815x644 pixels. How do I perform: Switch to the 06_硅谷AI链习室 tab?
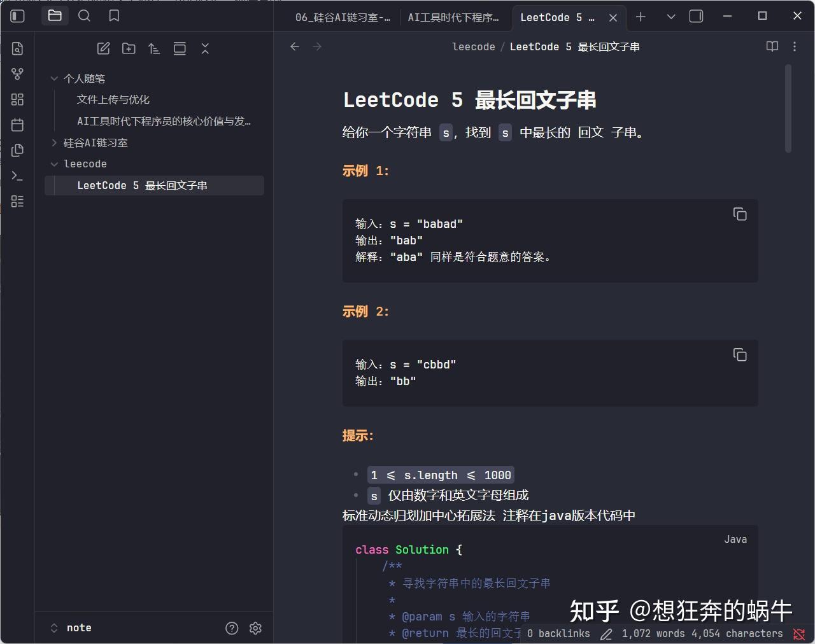point(343,18)
